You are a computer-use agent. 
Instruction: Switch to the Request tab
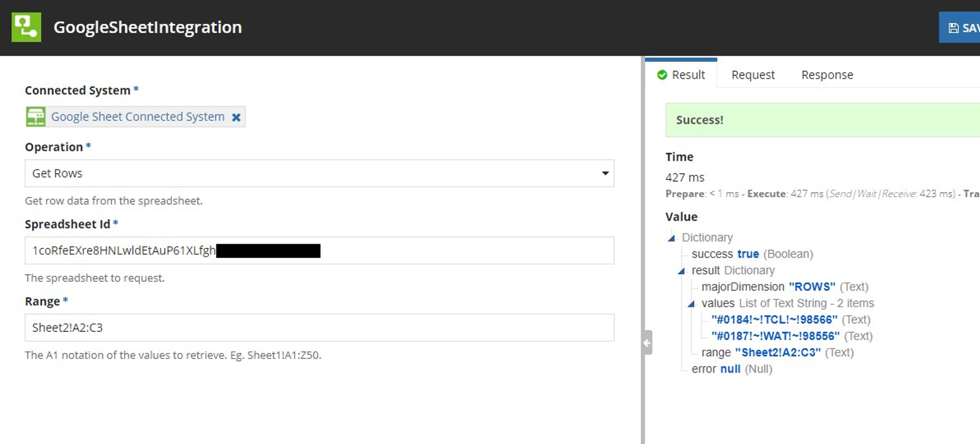(753, 74)
